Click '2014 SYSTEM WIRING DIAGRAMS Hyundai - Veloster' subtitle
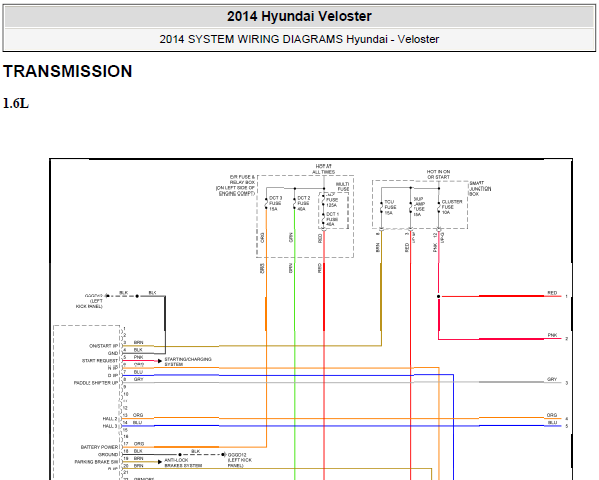The image size is (599, 480). (299, 39)
